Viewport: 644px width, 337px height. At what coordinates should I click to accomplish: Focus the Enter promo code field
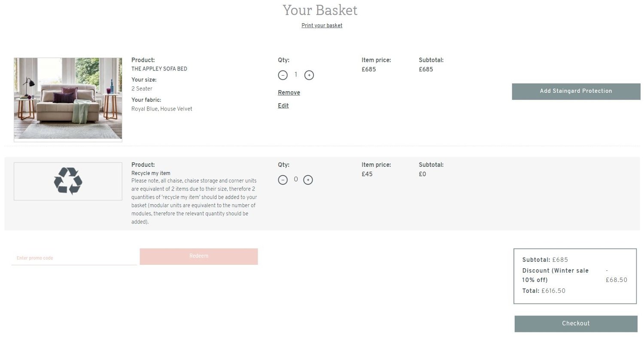tap(74, 258)
